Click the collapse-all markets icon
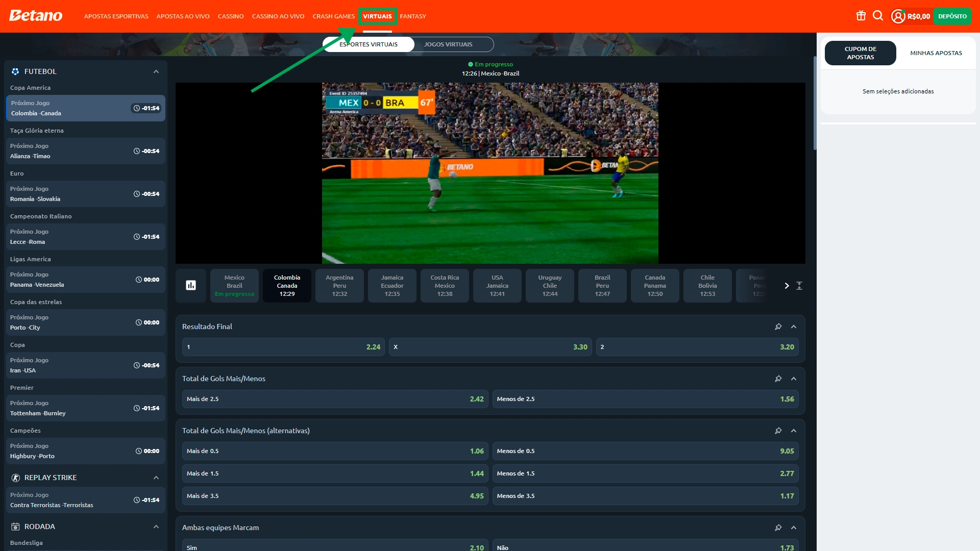 799,286
